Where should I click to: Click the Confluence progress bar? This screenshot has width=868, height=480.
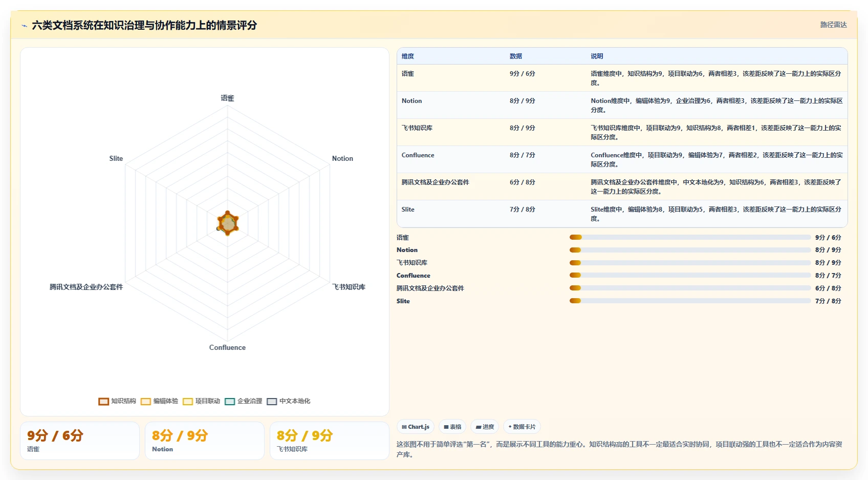(690, 275)
